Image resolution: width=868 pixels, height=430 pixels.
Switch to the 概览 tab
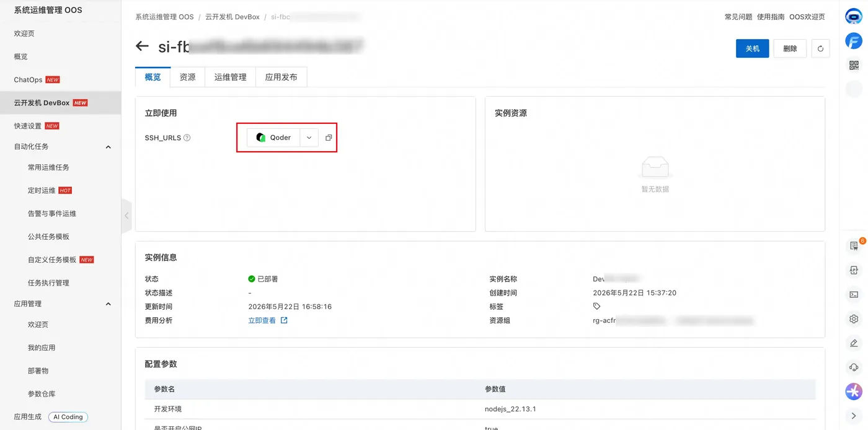(153, 77)
